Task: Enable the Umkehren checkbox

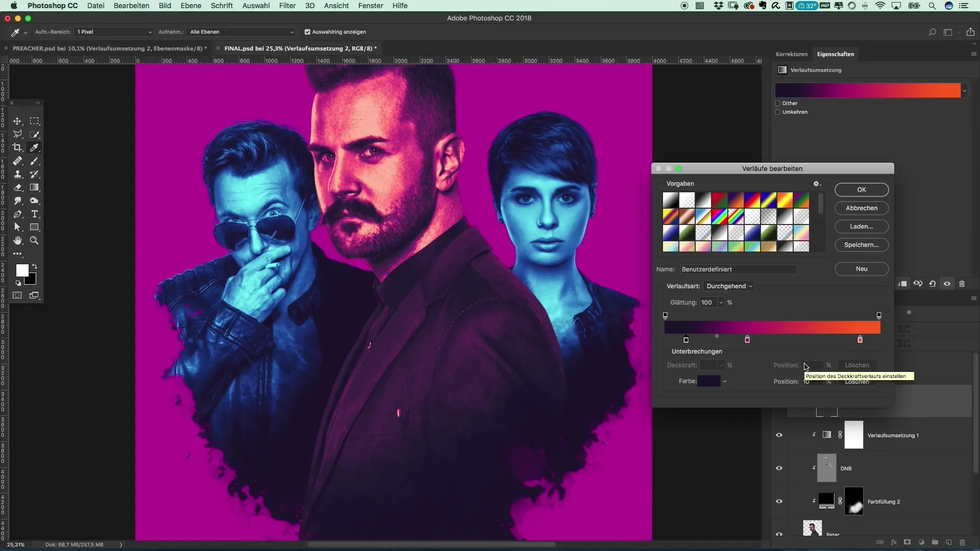Action: pos(778,112)
